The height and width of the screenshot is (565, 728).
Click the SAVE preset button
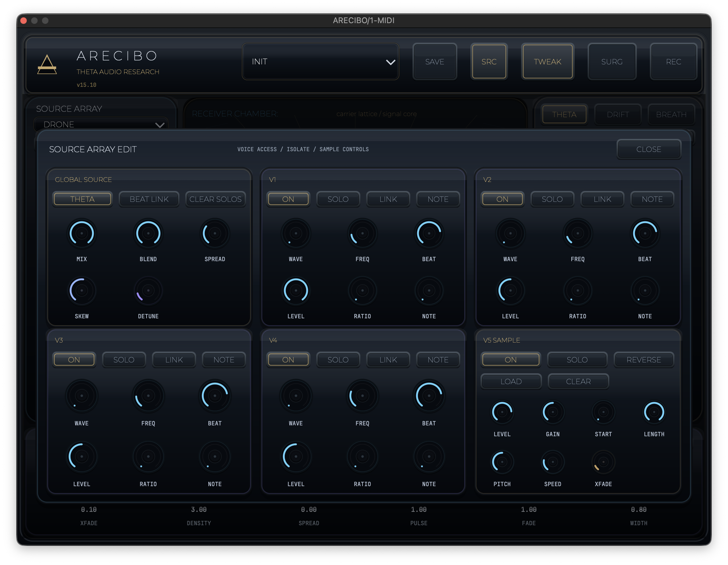(435, 62)
